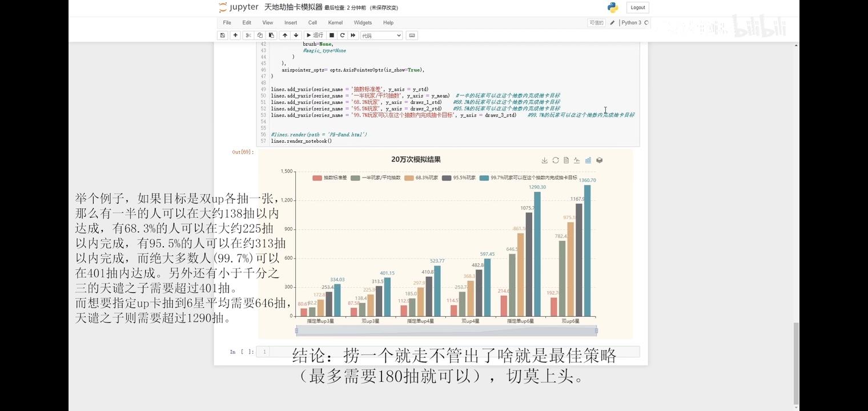868x411 pixels.
Task: Interrupt the kernel with the stop icon
Action: coord(332,35)
